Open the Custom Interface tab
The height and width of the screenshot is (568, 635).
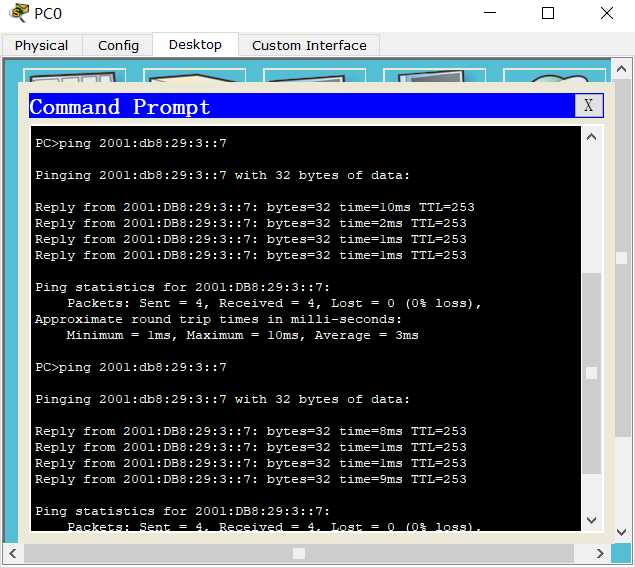coord(309,45)
